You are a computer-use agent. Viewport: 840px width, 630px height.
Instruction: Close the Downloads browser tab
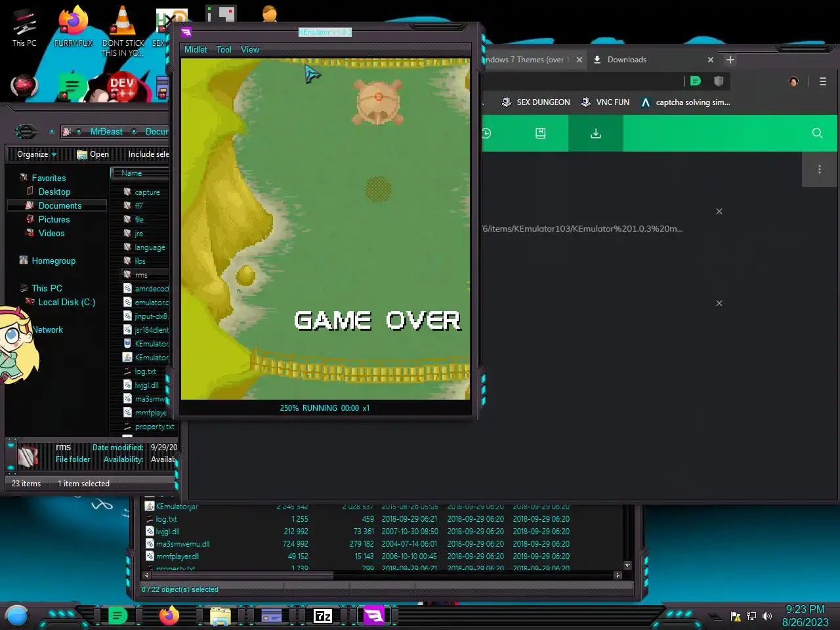pyautogui.click(x=710, y=60)
